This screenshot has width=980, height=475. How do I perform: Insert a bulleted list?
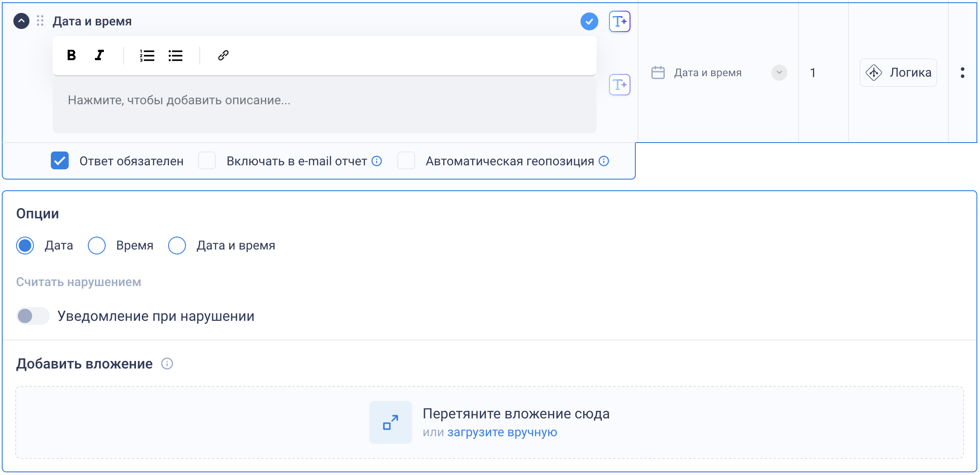tap(175, 55)
